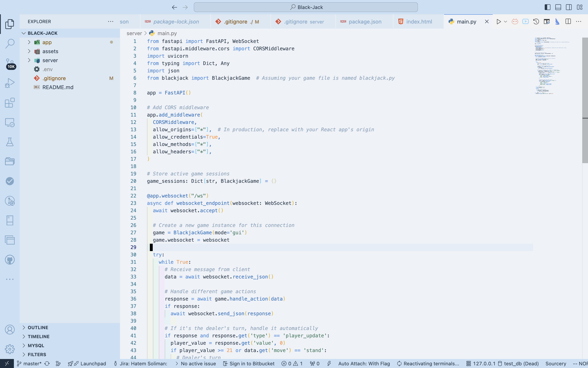This screenshot has width=588, height=368.
Task: Split the editor right
Action: pyautogui.click(x=568, y=22)
